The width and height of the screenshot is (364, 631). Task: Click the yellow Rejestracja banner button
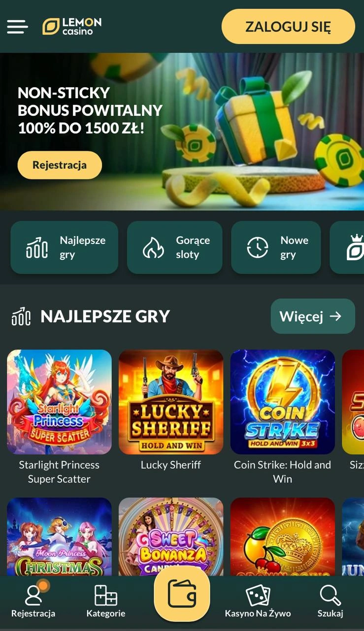(x=60, y=165)
